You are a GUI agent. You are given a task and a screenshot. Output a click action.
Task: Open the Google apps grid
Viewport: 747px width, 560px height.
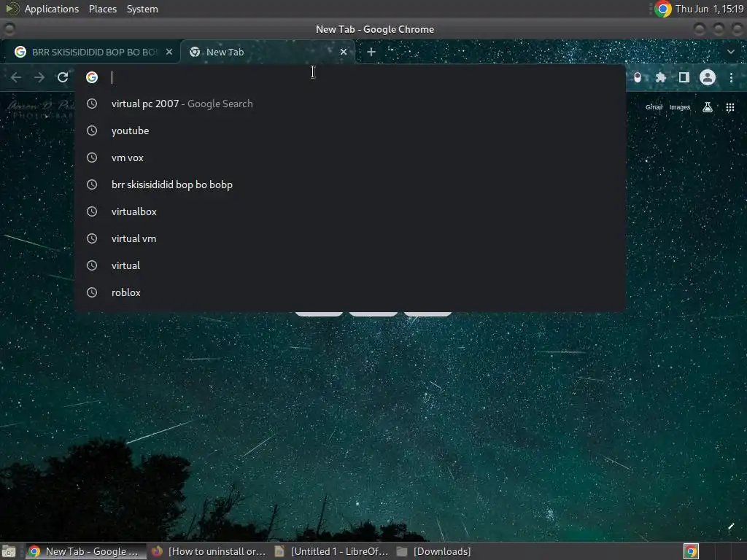[729, 107]
